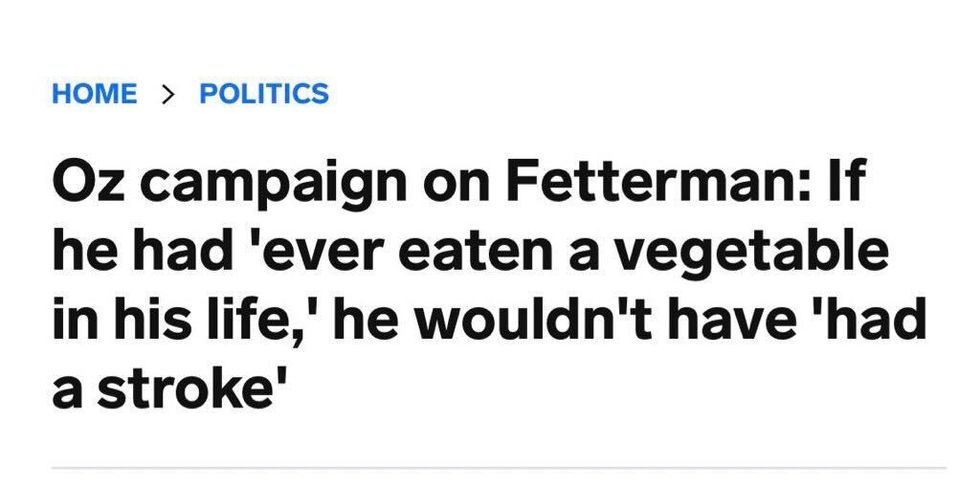Open the POLITICS section link
Image resolution: width=980 pixels, height=489 pixels.
(x=264, y=94)
